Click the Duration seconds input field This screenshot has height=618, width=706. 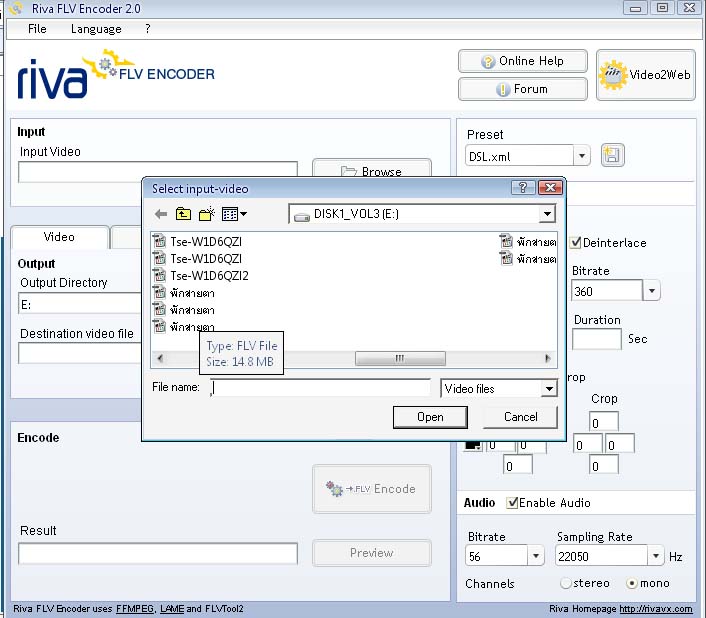pyautogui.click(x=597, y=339)
